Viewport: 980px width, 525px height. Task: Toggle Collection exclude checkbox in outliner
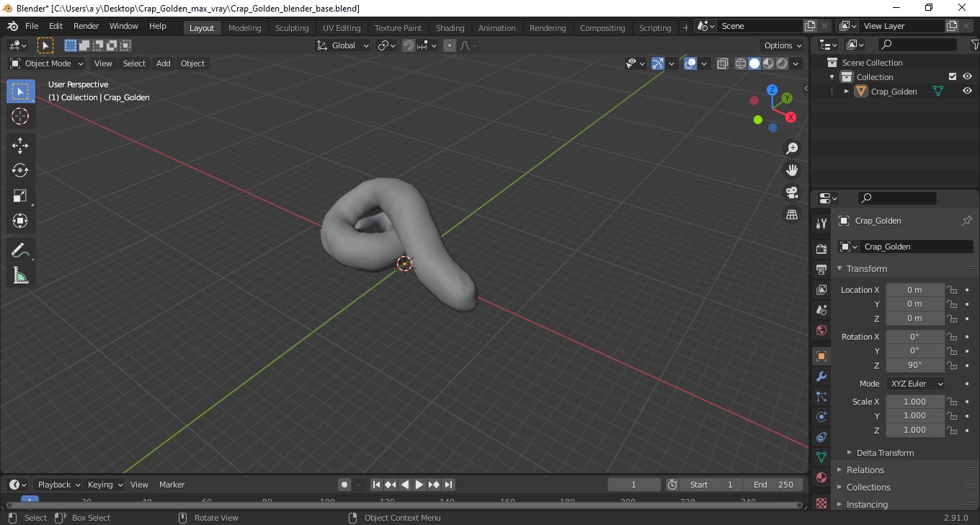[x=953, y=76]
